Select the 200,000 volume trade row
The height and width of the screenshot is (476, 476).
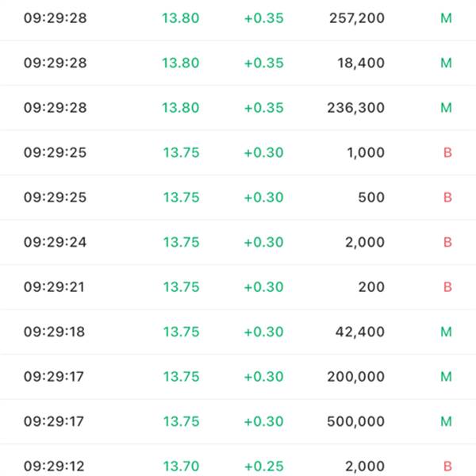[x=238, y=376]
